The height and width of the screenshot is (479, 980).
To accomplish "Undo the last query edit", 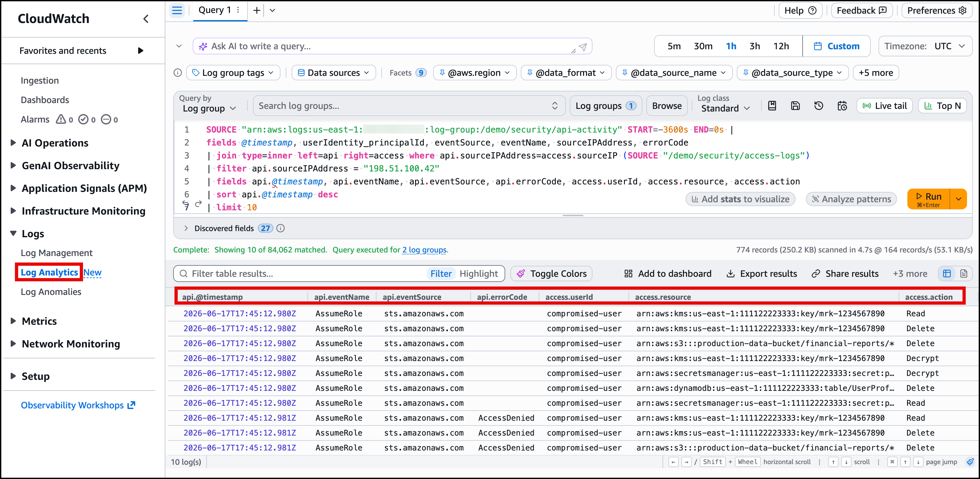I will pos(185,204).
